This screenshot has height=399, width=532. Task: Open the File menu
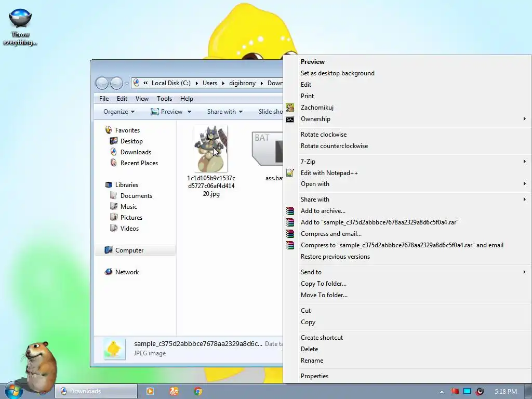104,98
